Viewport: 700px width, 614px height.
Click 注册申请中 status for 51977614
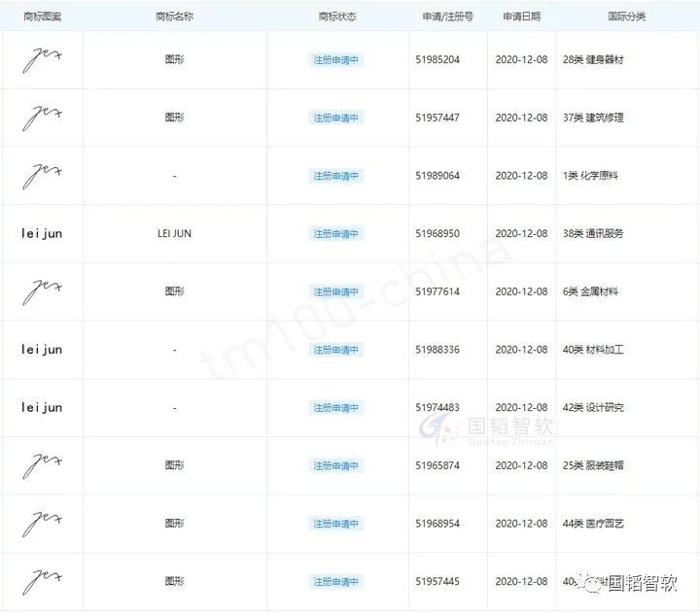(x=335, y=291)
